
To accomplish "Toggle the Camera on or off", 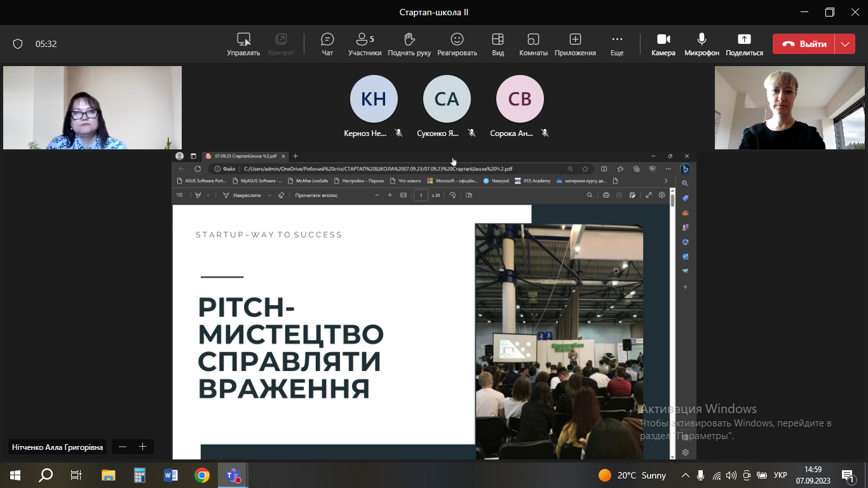I will point(663,44).
